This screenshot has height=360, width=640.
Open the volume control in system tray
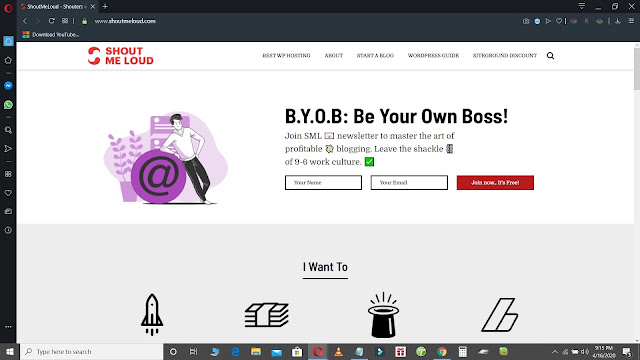[x=585, y=351]
